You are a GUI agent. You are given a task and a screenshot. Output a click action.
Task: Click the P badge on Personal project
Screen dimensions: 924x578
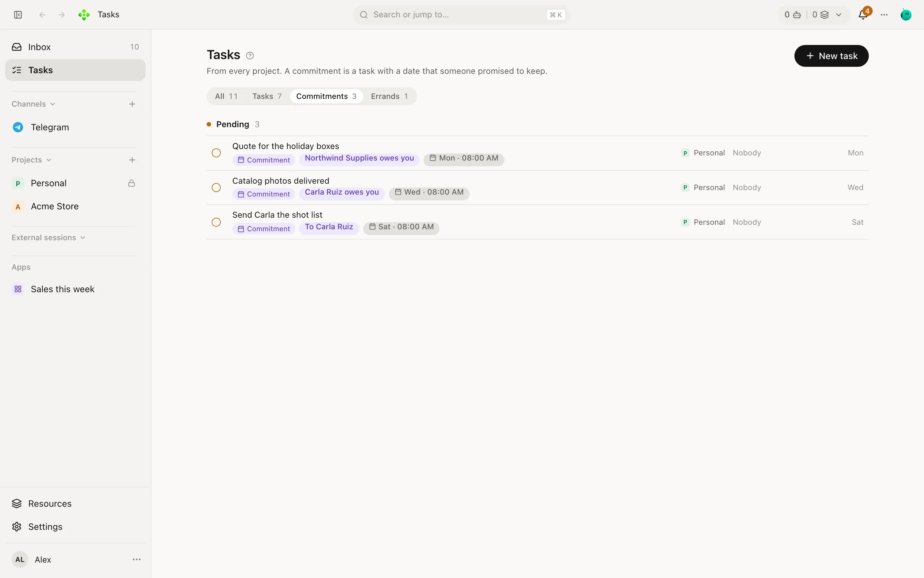[x=18, y=183]
